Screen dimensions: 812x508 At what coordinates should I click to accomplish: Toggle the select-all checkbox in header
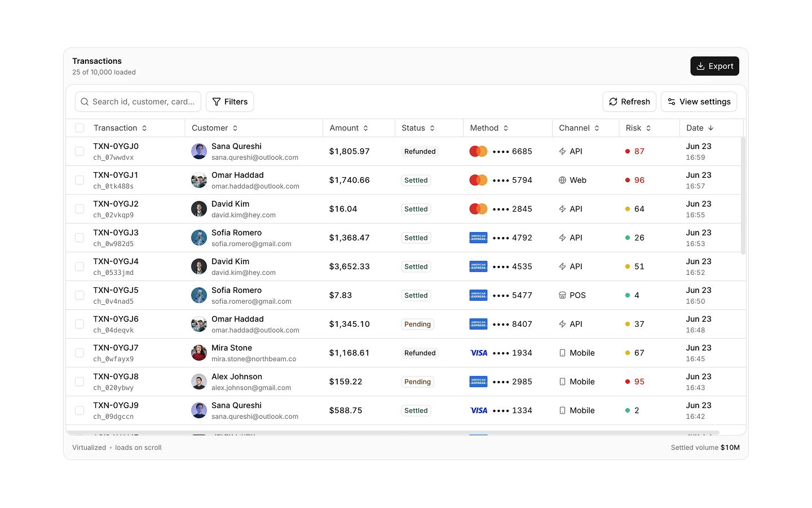(x=80, y=128)
